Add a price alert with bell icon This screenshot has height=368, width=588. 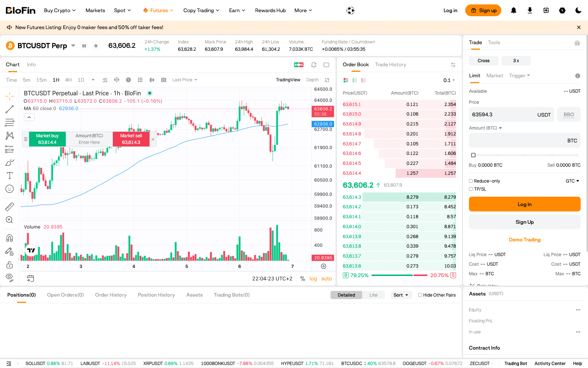click(314, 65)
